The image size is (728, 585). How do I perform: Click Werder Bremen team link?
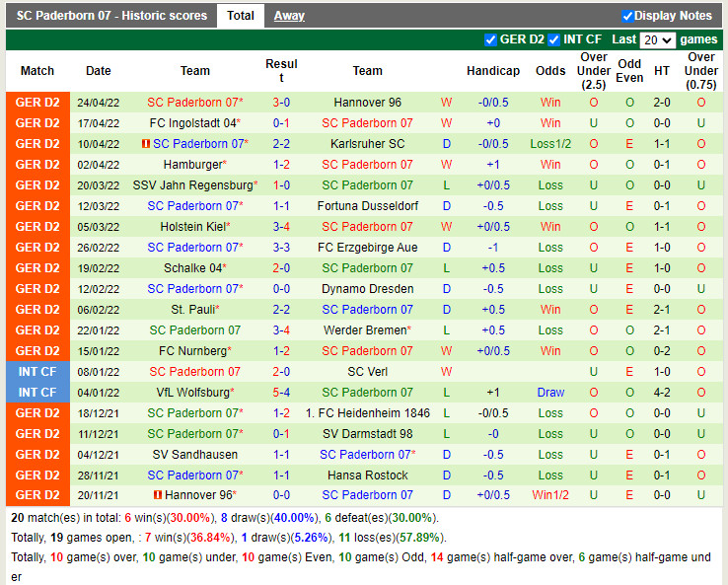pyautogui.click(x=365, y=330)
